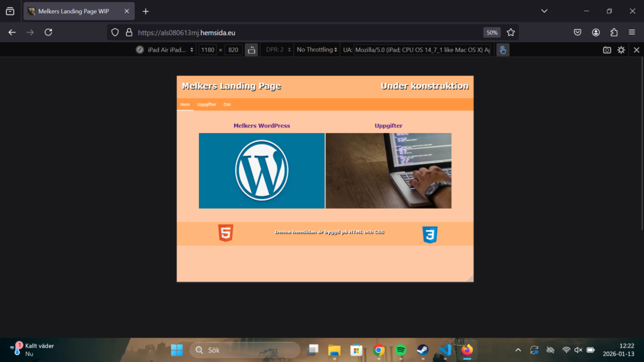Close responsive design mode
The height and width of the screenshot is (362, 644).
636,50
